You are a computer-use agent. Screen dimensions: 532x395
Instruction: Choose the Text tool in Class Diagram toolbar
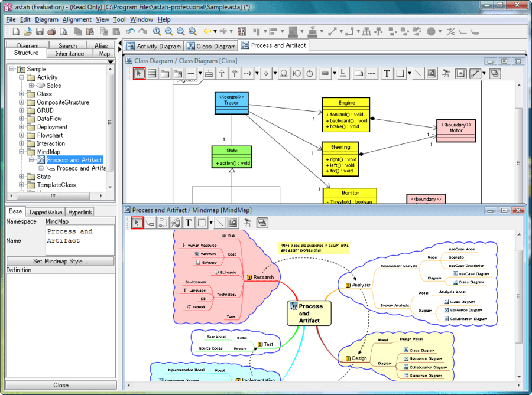coord(387,74)
